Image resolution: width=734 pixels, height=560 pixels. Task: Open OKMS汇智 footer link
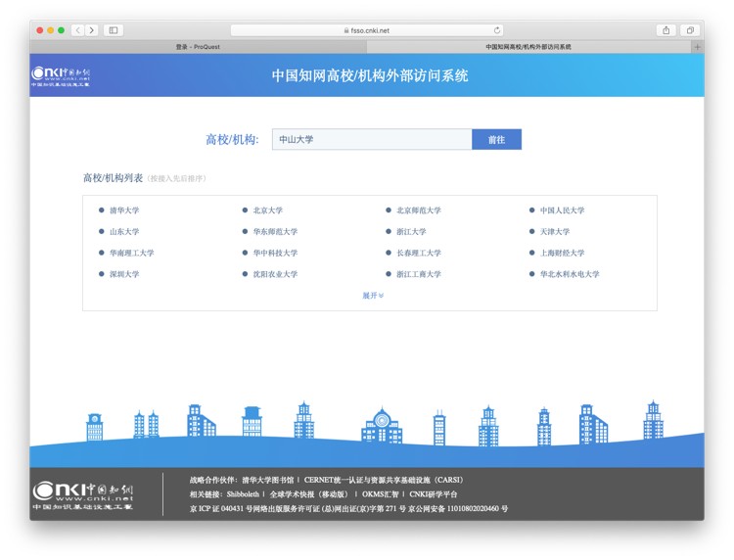tap(380, 494)
